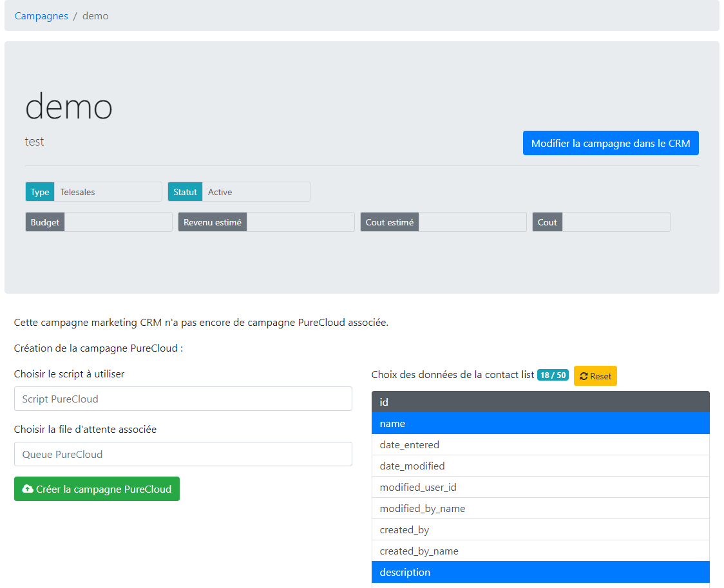Screen dimensions: 724x588
Task: Select the modified_by_name list item
Action: 540,509
